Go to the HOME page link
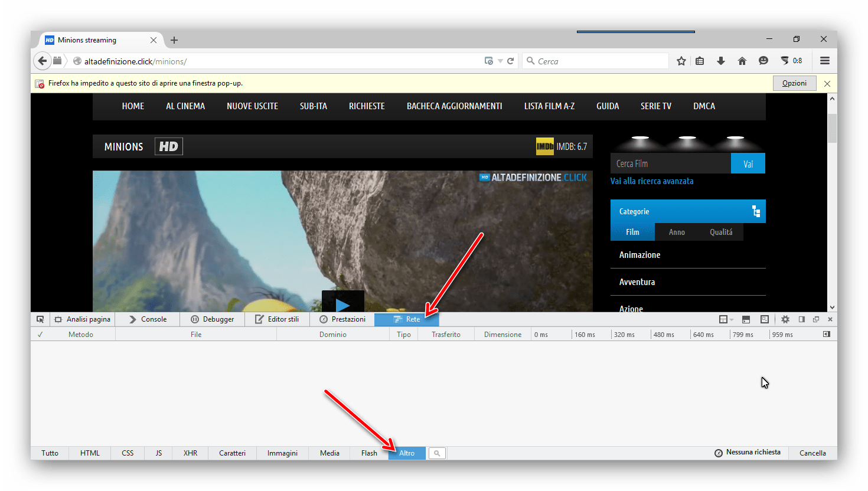The image size is (868, 491). pyautogui.click(x=133, y=106)
